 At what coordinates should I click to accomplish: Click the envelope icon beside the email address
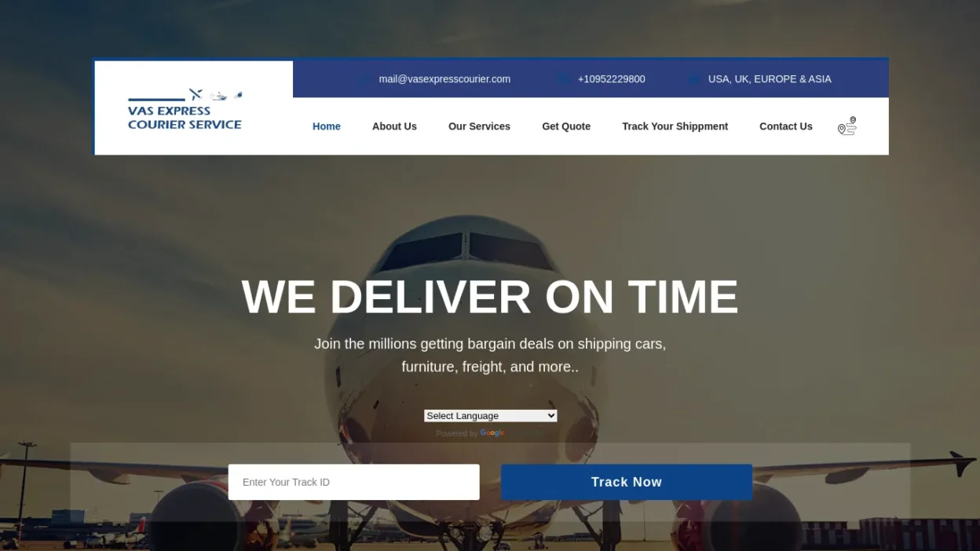[x=364, y=79]
